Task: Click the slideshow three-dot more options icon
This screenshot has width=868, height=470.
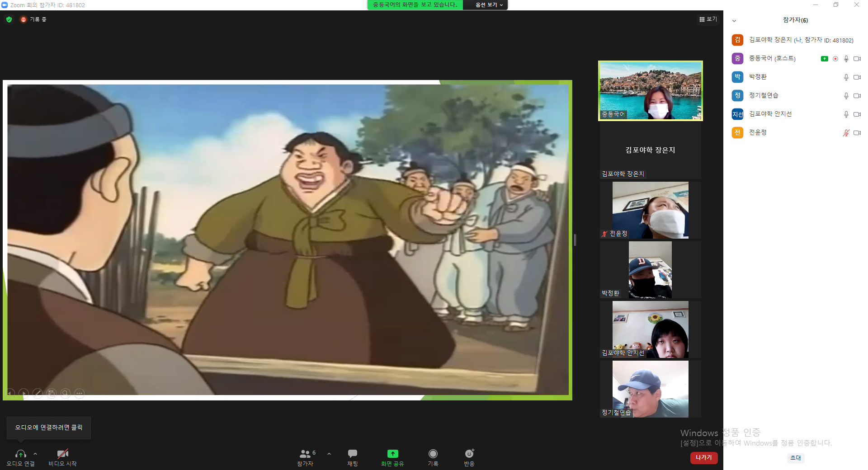Action: (80, 393)
